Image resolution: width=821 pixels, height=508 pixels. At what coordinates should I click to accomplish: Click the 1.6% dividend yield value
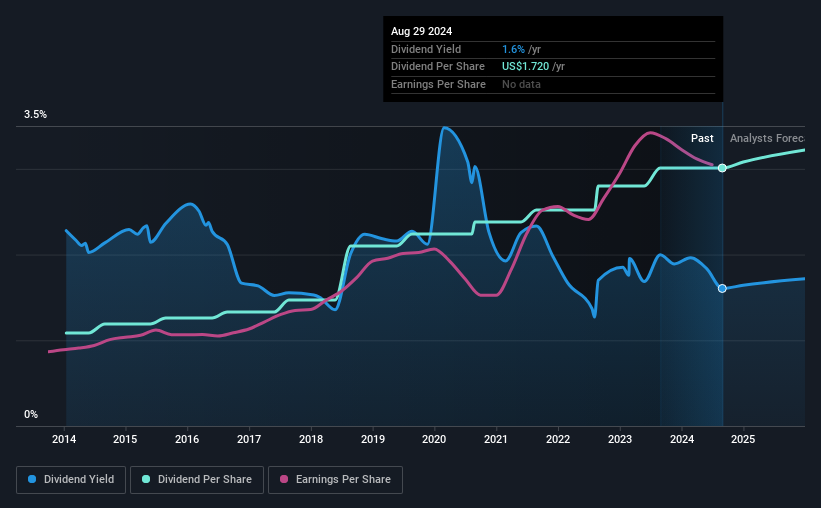point(513,49)
